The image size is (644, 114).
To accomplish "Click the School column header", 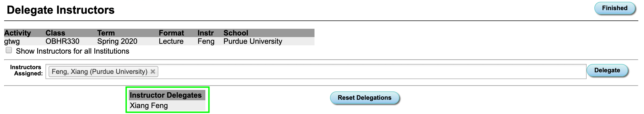I will click(x=236, y=33).
